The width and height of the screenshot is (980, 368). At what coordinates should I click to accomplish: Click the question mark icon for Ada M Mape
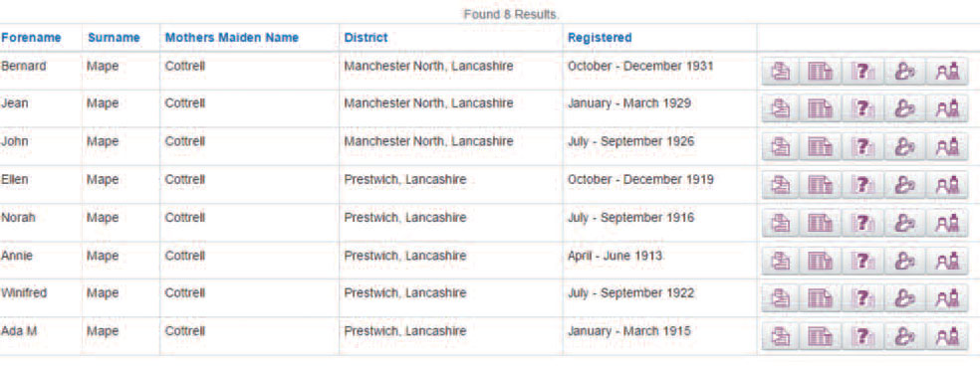point(862,337)
